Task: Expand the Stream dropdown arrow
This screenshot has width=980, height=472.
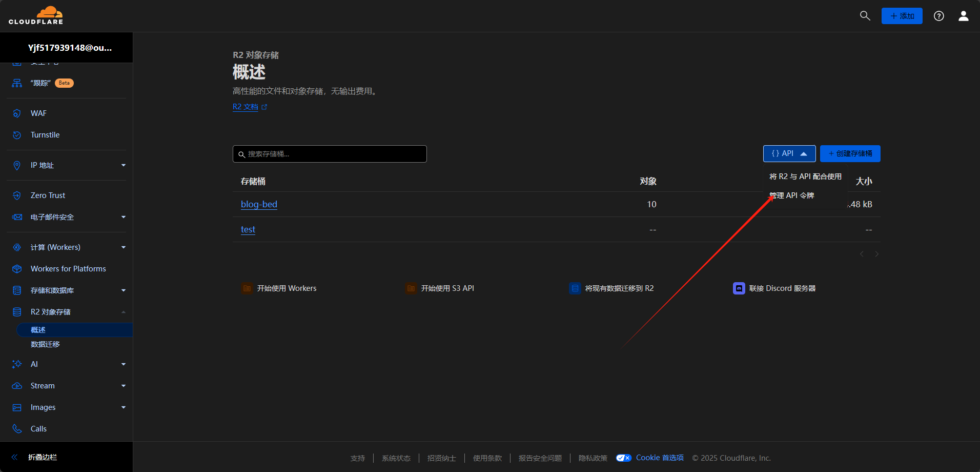Action: coord(124,386)
